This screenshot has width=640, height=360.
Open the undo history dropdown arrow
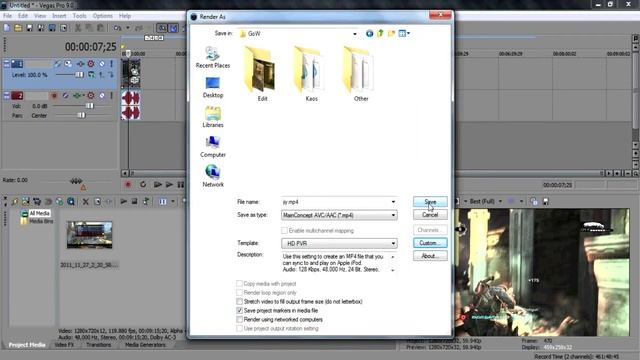coord(127,28)
